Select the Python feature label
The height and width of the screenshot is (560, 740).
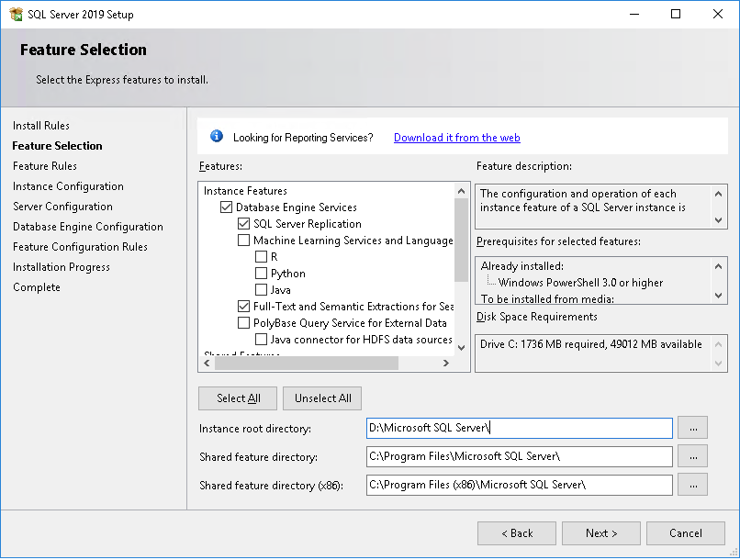[288, 274]
